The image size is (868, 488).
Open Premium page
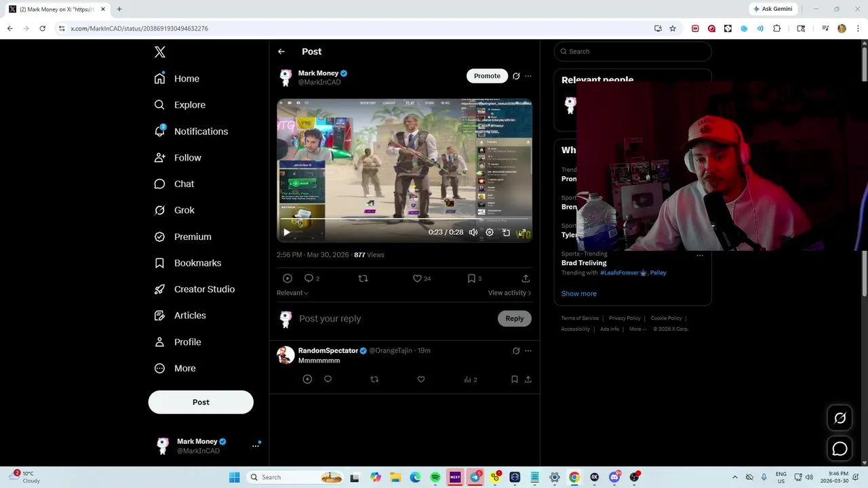tap(183, 237)
